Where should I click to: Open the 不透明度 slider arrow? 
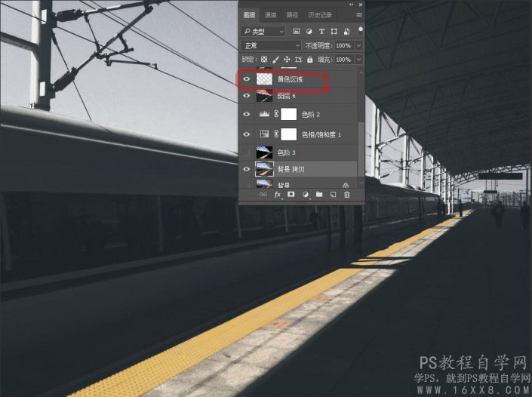359,45
